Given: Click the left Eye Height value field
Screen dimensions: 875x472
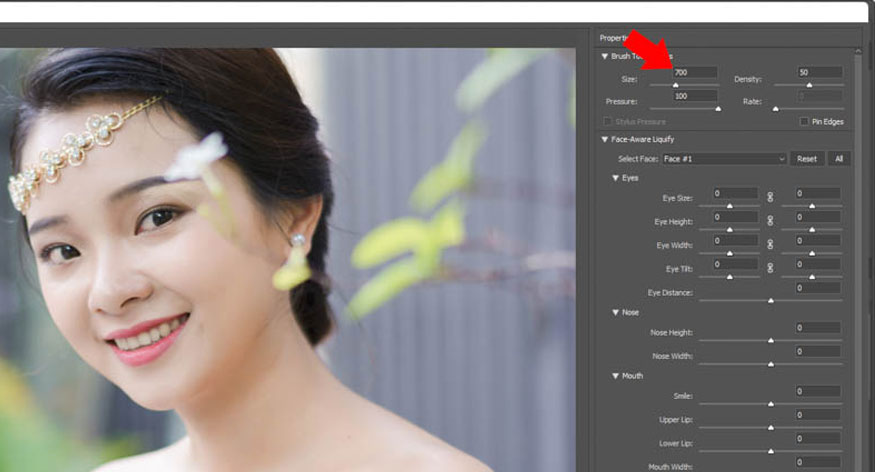Looking at the screenshot, I should (735, 216).
